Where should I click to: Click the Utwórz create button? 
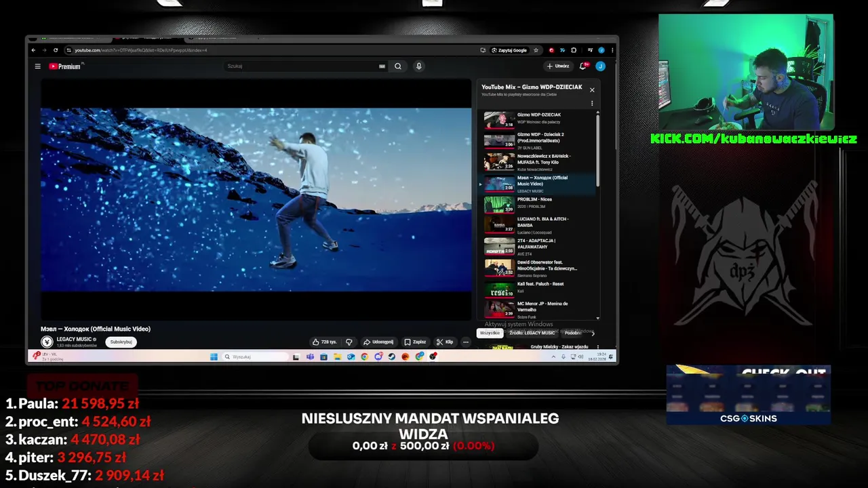(x=558, y=66)
